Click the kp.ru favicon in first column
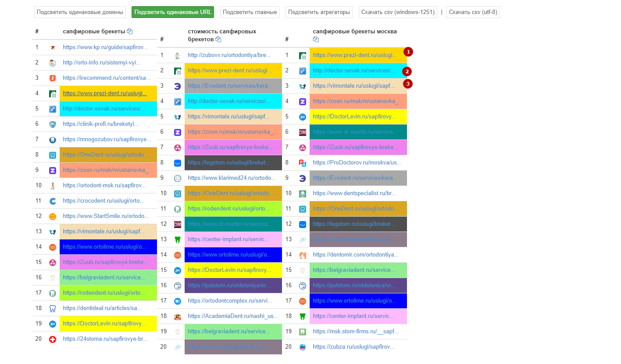 [x=53, y=47]
